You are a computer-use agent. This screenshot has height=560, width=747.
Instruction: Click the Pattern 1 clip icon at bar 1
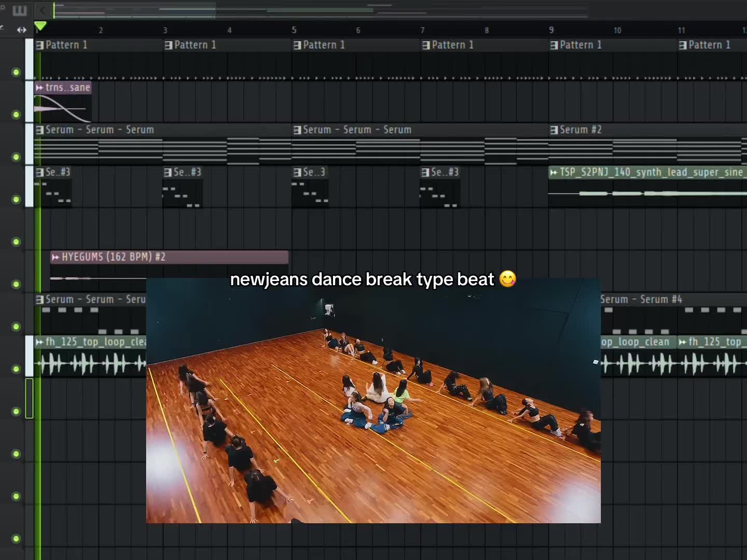tap(40, 45)
